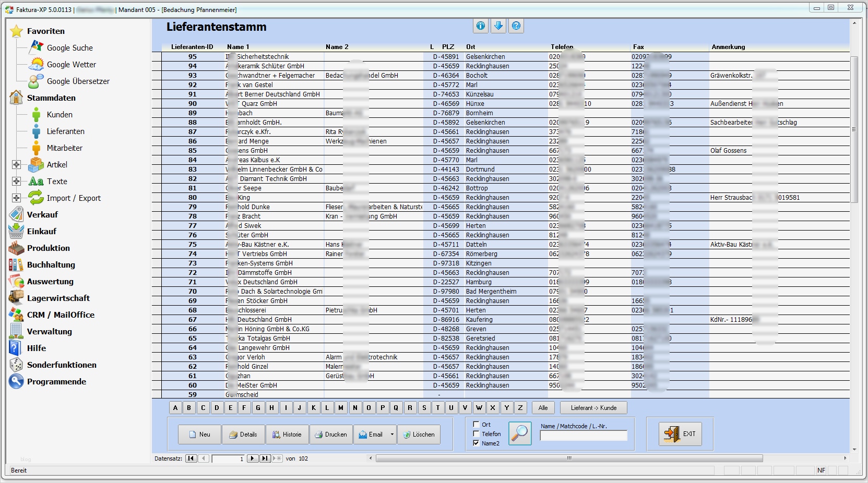Show all suppliers with the Alle tab
The height and width of the screenshot is (483, 868).
pyautogui.click(x=543, y=408)
